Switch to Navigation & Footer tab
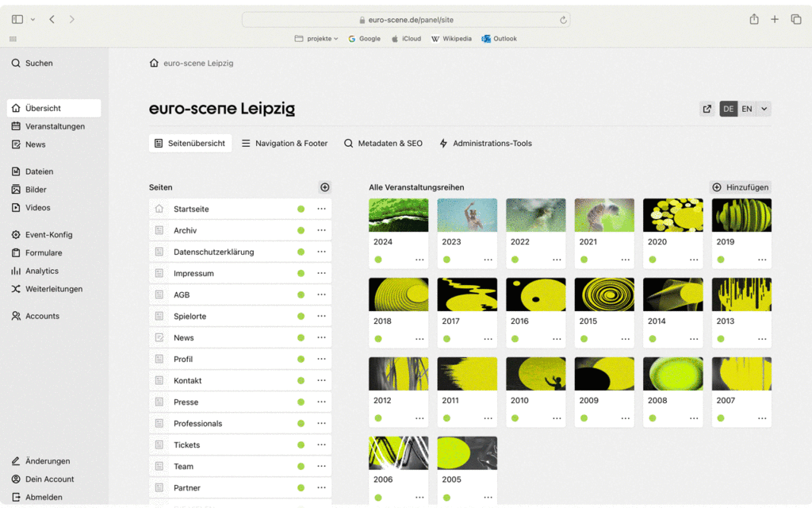 (x=284, y=144)
